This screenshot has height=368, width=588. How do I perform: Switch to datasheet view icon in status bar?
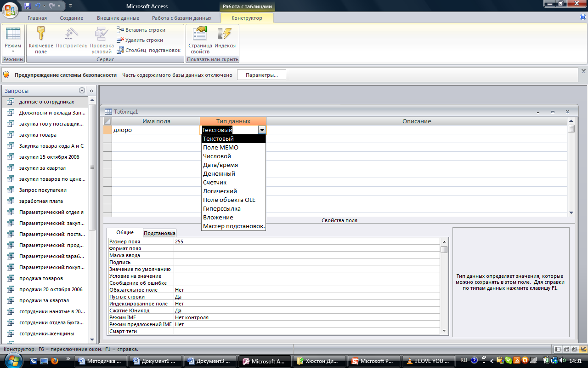coord(558,350)
